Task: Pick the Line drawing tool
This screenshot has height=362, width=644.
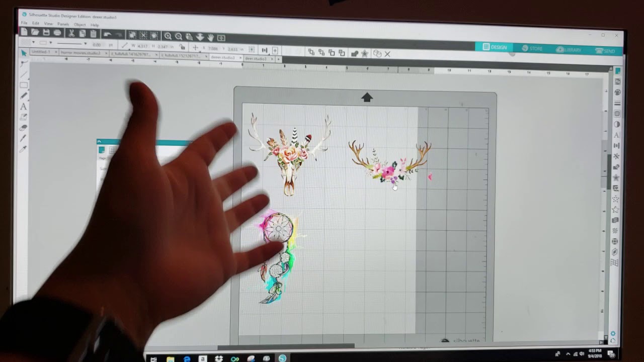Action: (24, 74)
